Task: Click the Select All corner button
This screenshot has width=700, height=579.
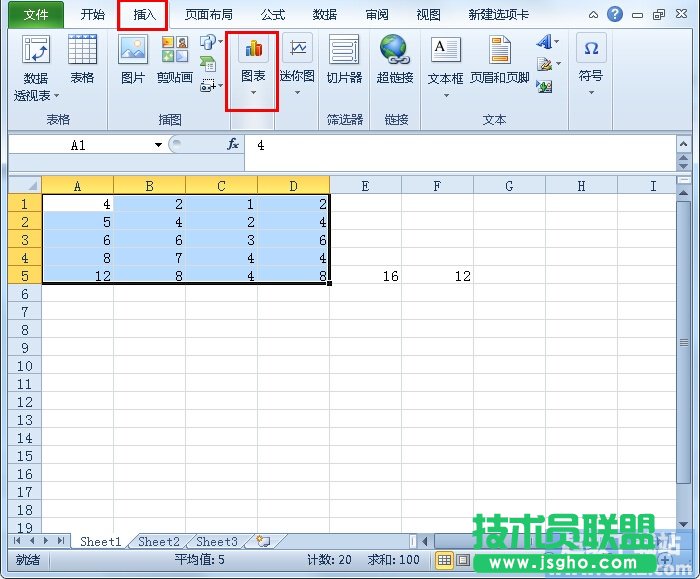Action: point(25,185)
